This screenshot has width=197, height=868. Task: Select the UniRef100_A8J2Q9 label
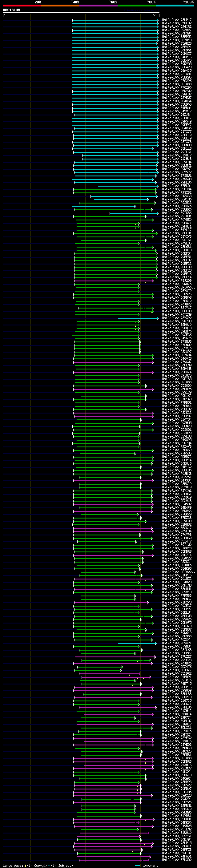[176, 281]
